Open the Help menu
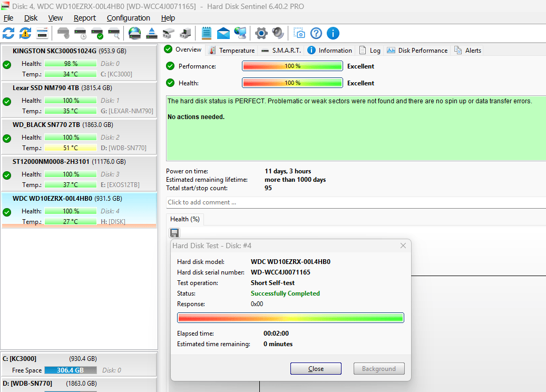Viewport: 546px width, 392px height. pyautogui.click(x=168, y=18)
